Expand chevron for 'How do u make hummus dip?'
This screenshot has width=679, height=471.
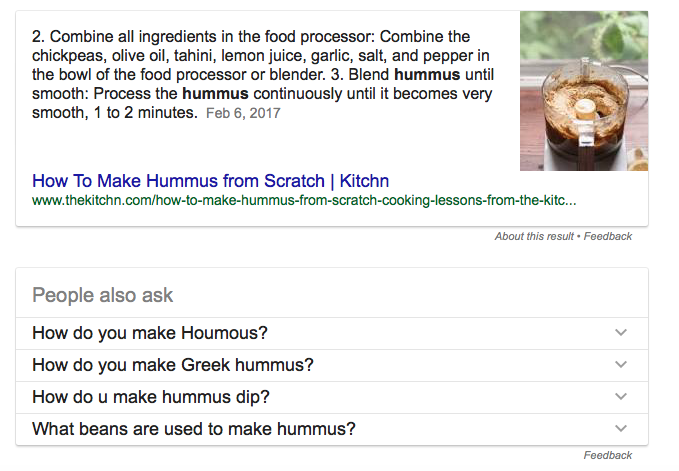point(621,397)
